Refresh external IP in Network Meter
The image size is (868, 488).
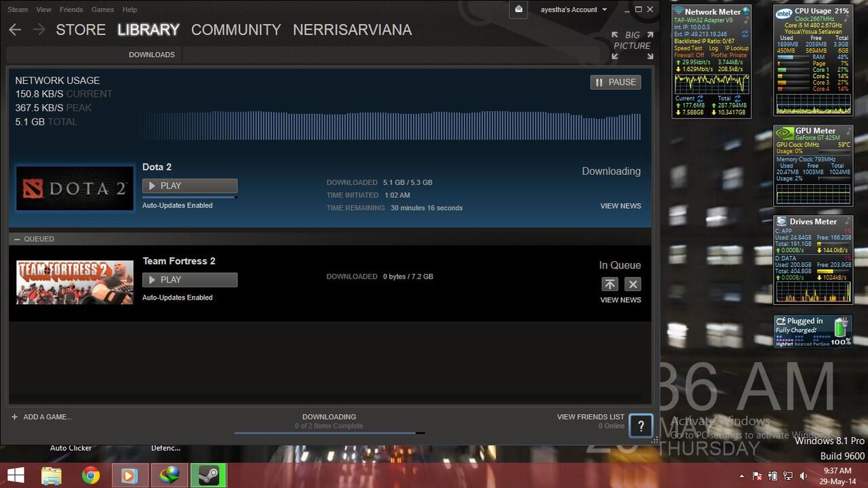tap(745, 34)
